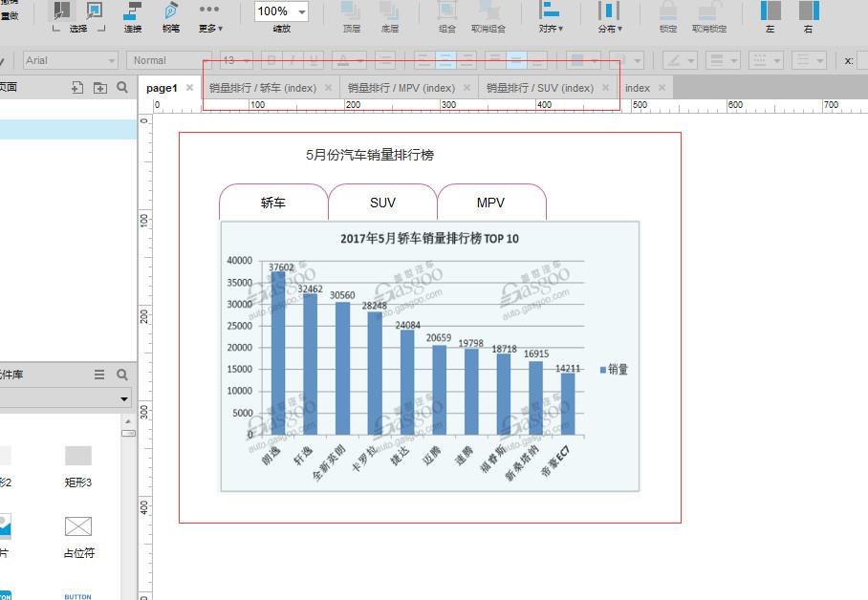The height and width of the screenshot is (600, 868).
Task: Click the 轿车 tab on canvas
Action: (273, 202)
